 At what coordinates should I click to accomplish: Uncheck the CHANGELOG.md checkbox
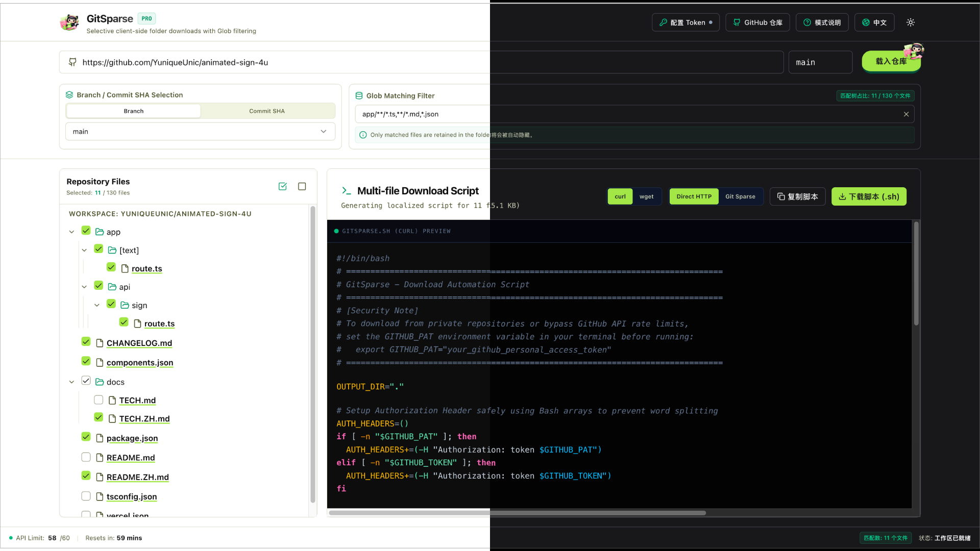pos(86,342)
